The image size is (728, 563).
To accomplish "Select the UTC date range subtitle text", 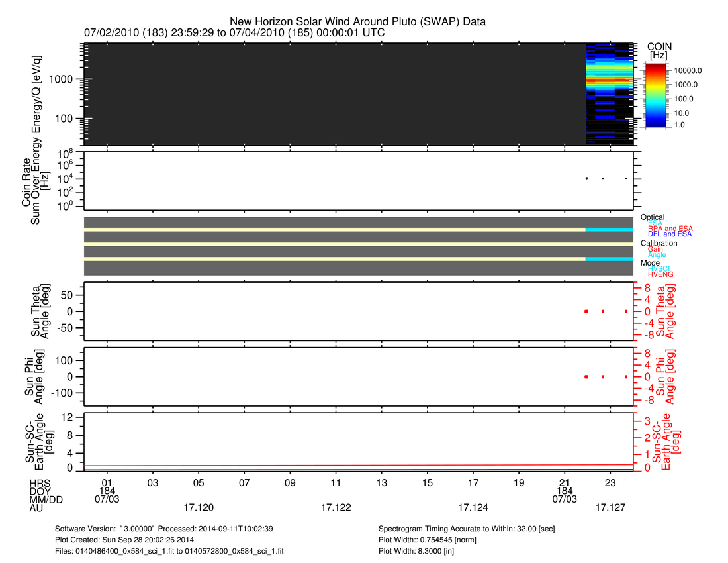I will pyautogui.click(x=235, y=32).
